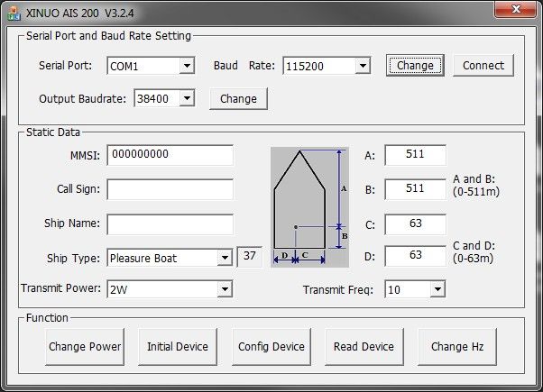The width and height of the screenshot is (543, 392).
Task: Click the 'Static Data' group title
Action: pyautogui.click(x=53, y=132)
